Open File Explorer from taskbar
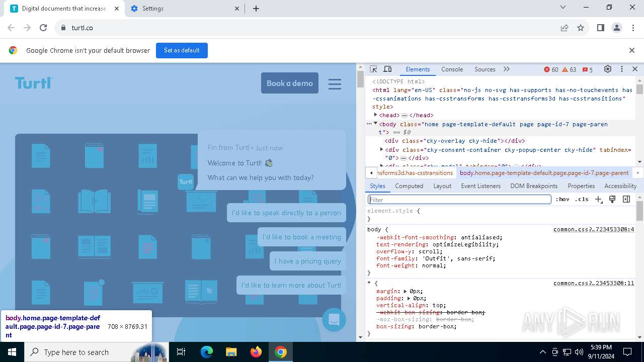 click(x=231, y=352)
